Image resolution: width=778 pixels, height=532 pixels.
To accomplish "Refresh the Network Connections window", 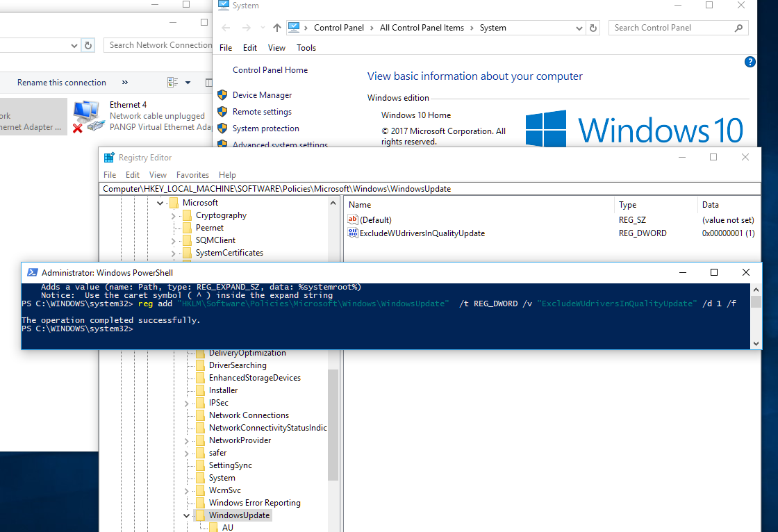I will (88, 45).
